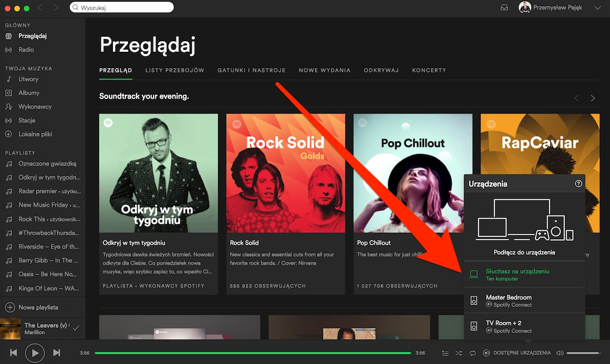Open the play queue icon
This screenshot has height=364, width=610.
click(x=445, y=353)
